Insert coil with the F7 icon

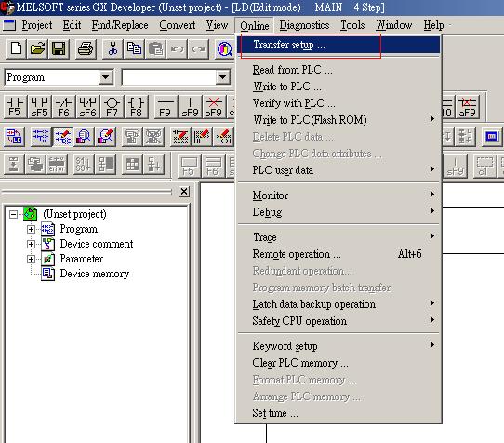[112, 106]
